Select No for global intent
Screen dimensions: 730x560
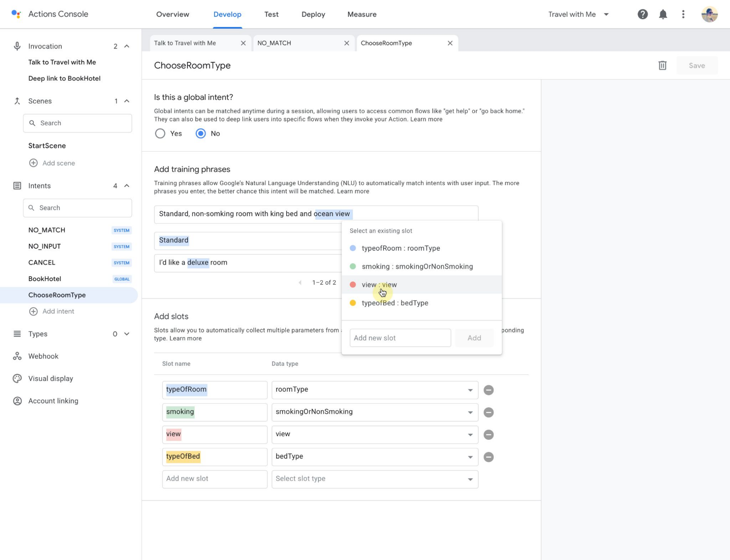[x=201, y=133]
